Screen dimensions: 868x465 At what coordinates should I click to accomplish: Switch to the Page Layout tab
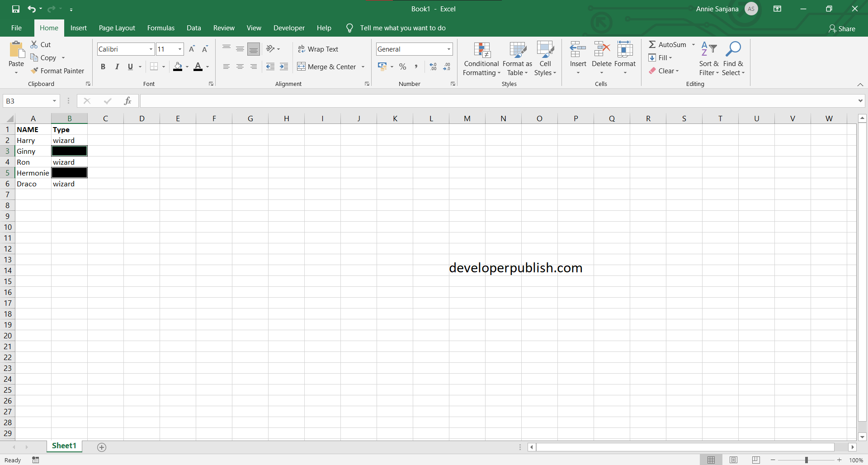(x=117, y=28)
